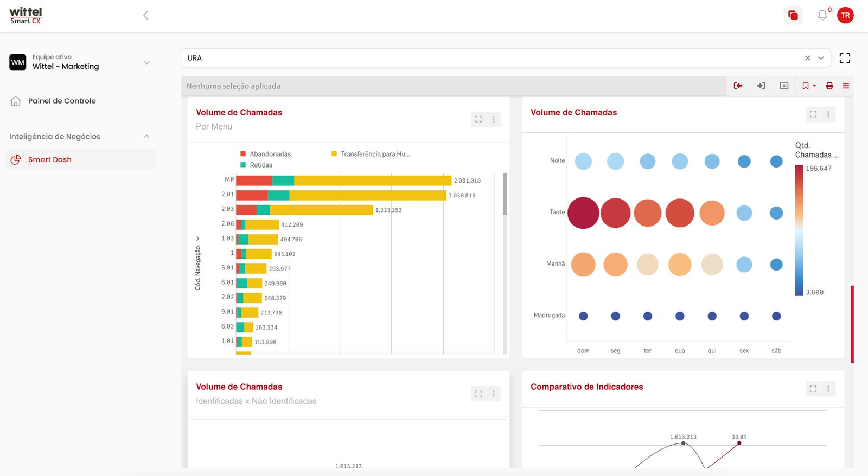This screenshot has height=476, width=868.
Task: Click the step back selection icon
Action: tap(738, 86)
